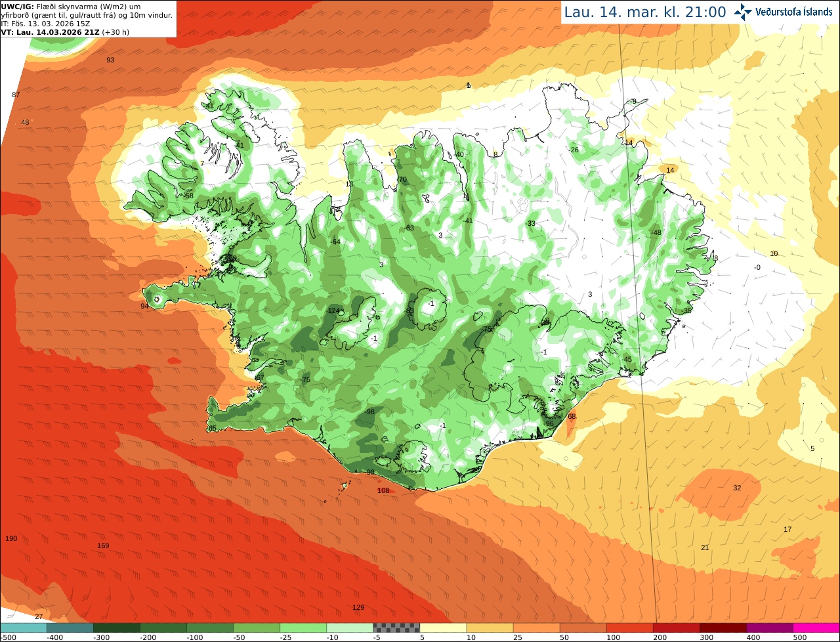The image size is (840, 642).
Task: Click the -38 value in the Eastfjords
Action: pos(686,310)
